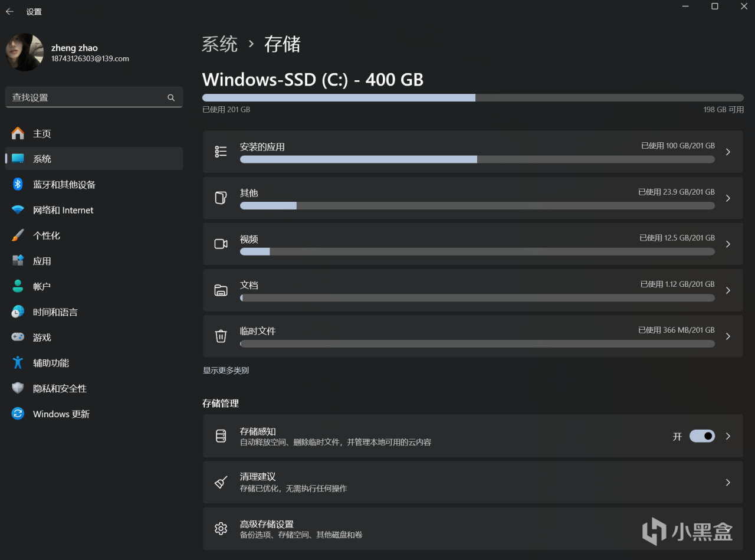Viewport: 755px width, 560px height.
Task: Turn off the 存储感知 toggle switch
Action: [x=702, y=436]
